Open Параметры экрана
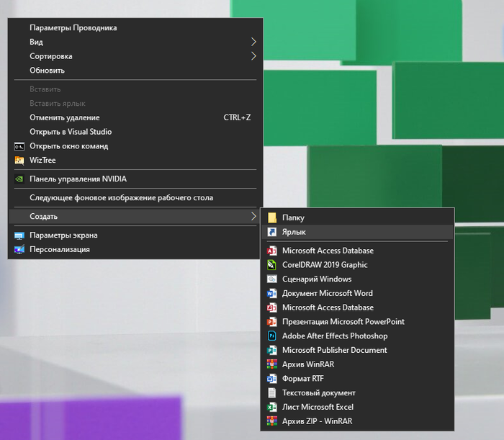This screenshot has height=440, width=504. 135,235
